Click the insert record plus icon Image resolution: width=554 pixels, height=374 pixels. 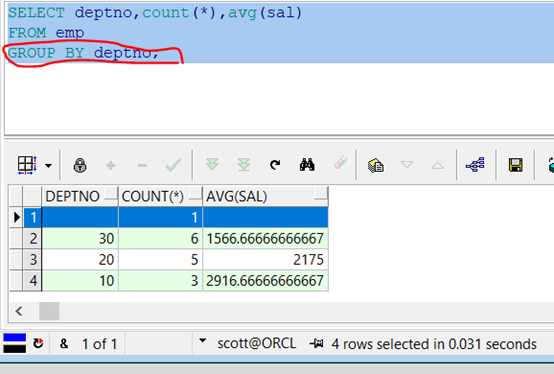111,165
